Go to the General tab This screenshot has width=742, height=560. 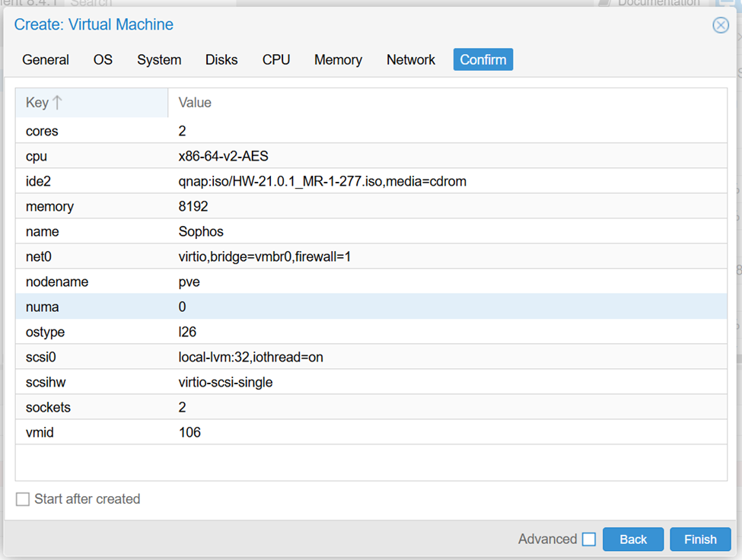(x=46, y=59)
